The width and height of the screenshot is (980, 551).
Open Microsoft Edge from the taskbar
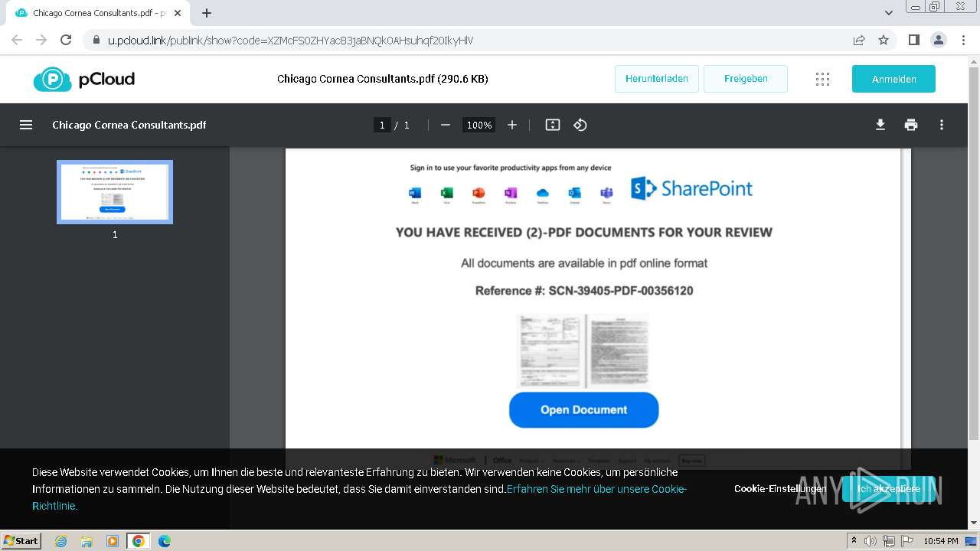(165, 541)
